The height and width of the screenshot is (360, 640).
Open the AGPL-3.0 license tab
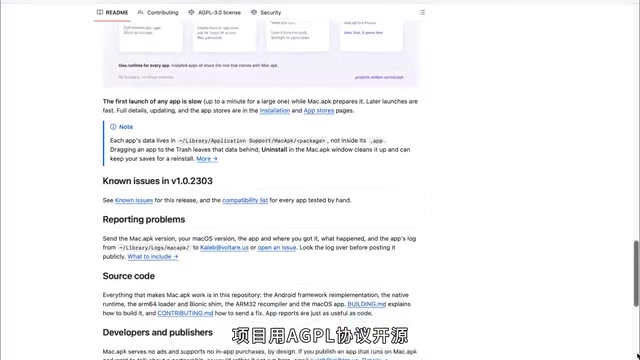coord(214,12)
